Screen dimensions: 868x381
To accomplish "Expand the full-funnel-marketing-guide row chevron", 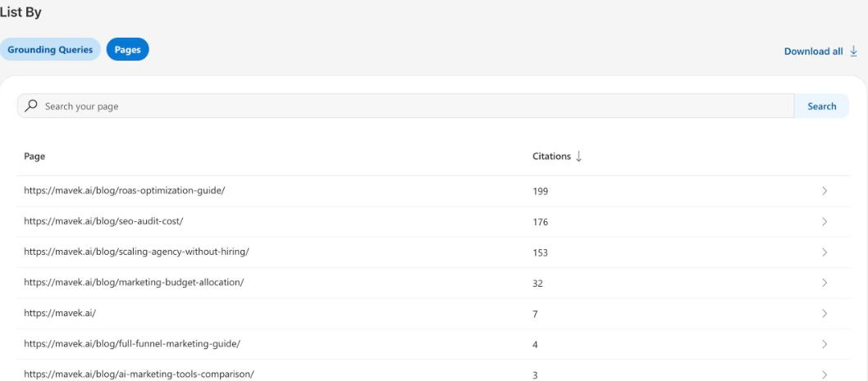I will (x=825, y=344).
